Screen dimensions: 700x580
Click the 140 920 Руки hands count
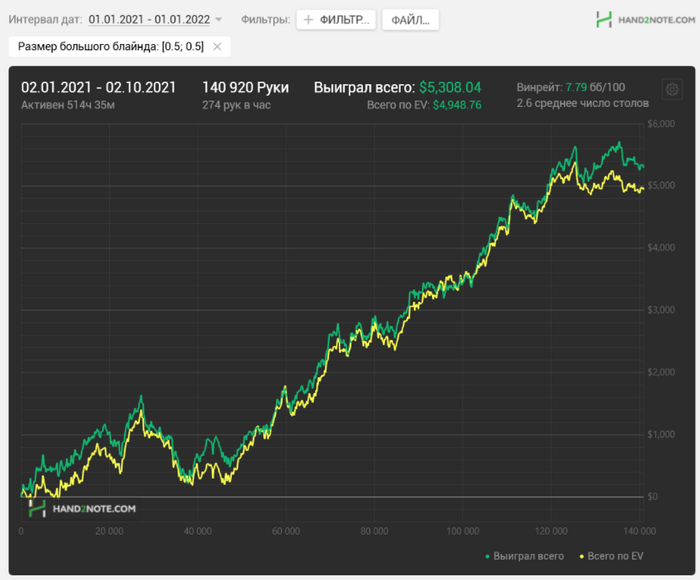[246, 88]
